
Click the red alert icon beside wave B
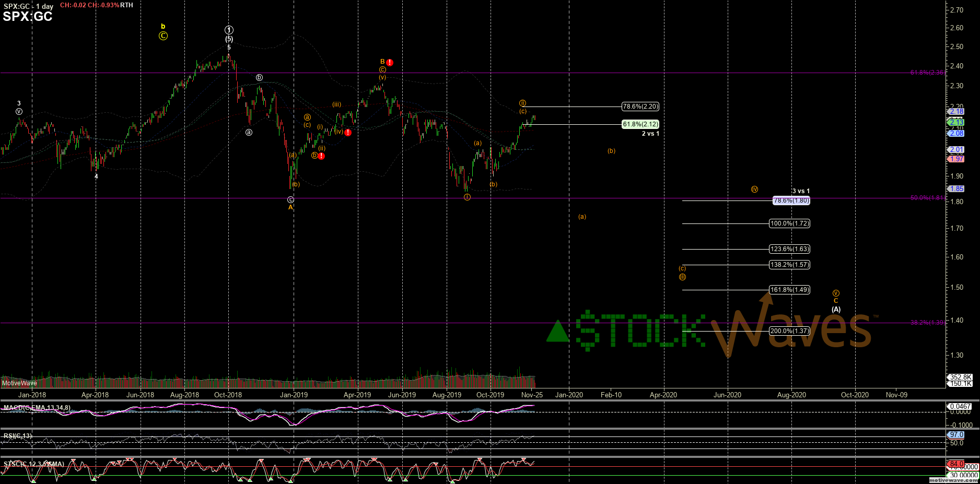click(x=390, y=63)
